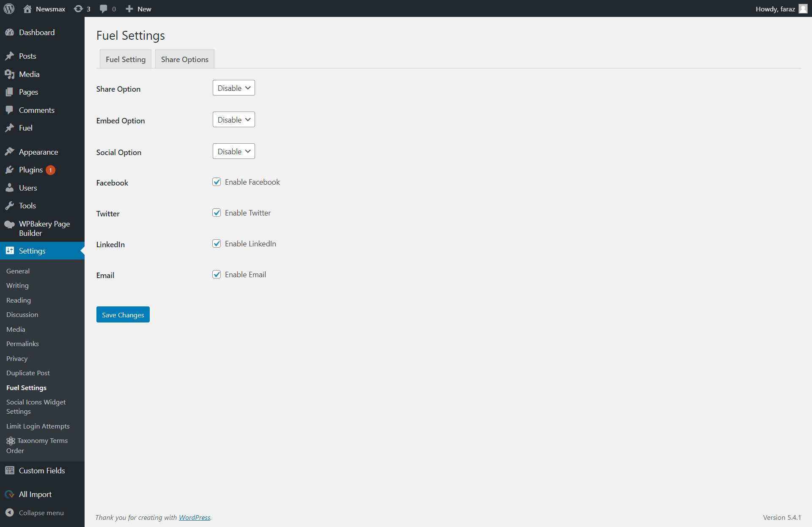Open Plugins with update badge
Image resolution: width=812 pixels, height=527 pixels.
tap(31, 170)
